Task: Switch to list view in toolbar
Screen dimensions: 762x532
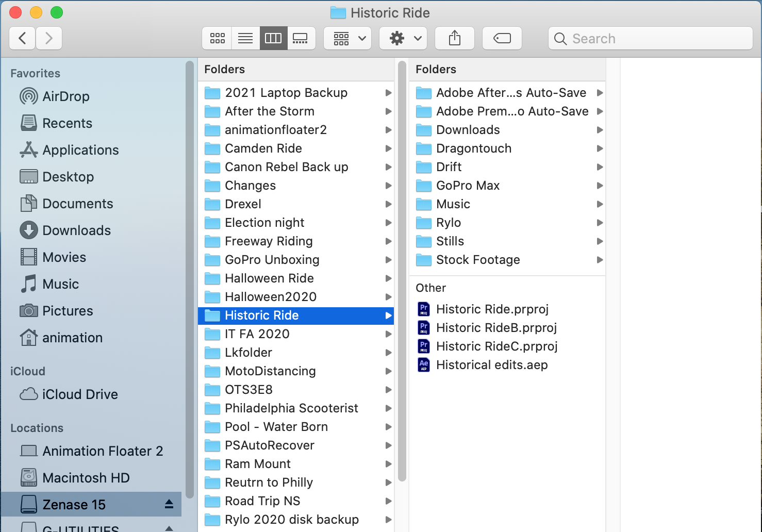Action: (245, 39)
